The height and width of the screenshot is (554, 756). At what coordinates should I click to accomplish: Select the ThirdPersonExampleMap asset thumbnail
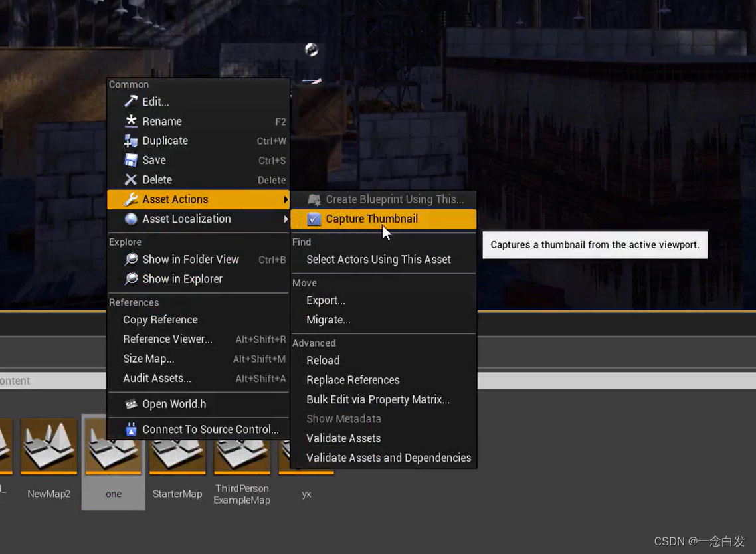[242, 456]
